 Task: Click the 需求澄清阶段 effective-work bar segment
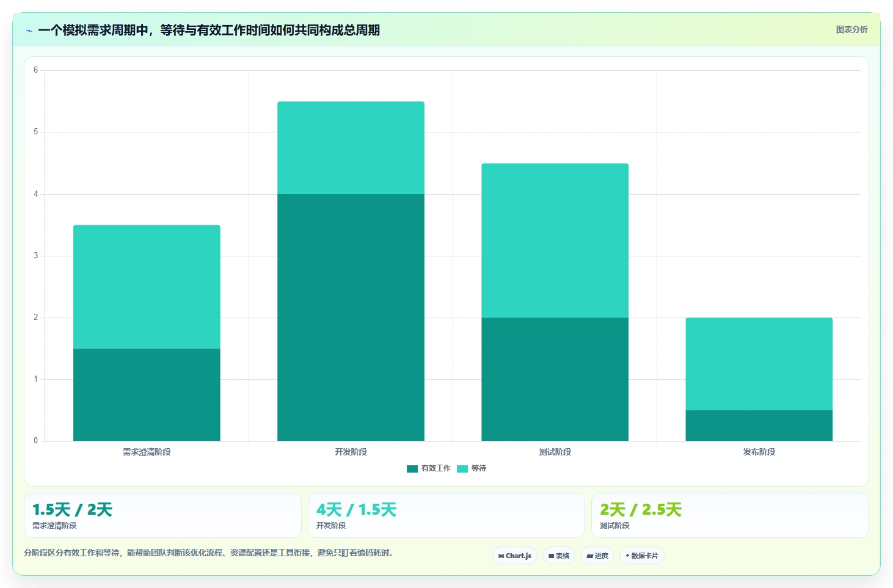[147, 394]
